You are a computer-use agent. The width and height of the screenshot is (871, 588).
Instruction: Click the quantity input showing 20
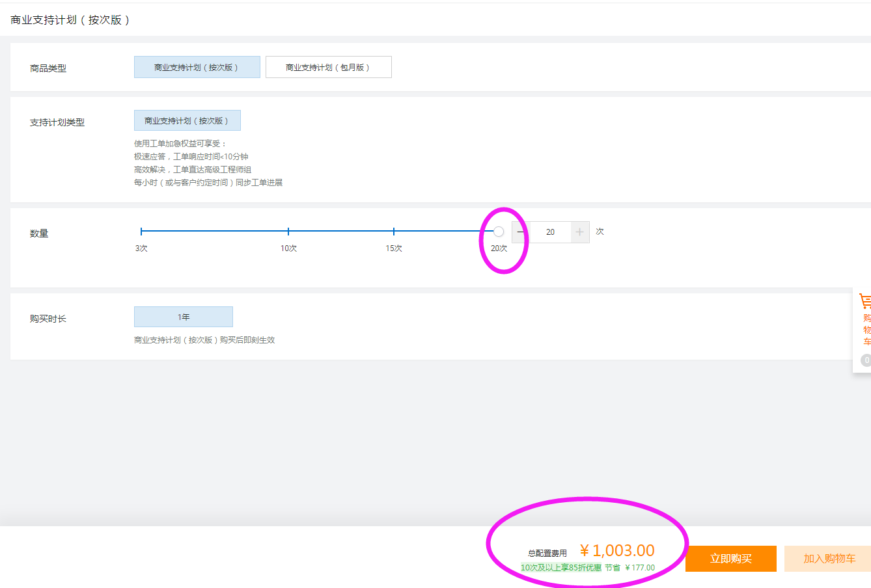[550, 232]
